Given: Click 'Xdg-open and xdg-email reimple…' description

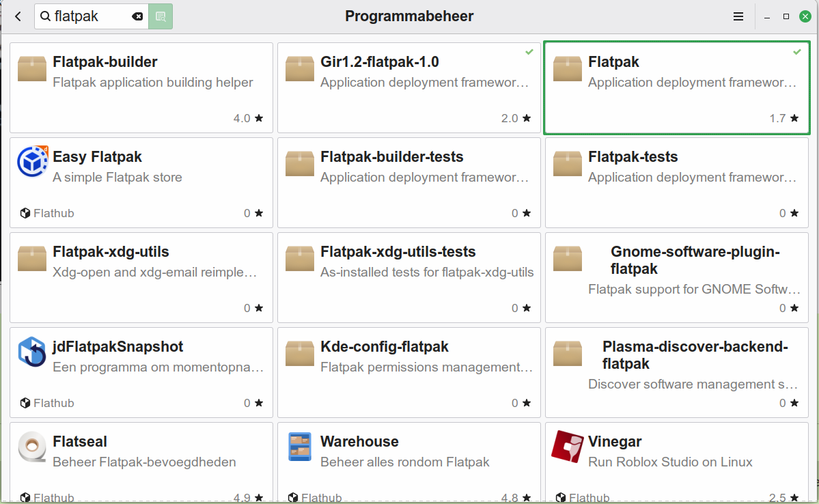Looking at the screenshot, I should (155, 272).
